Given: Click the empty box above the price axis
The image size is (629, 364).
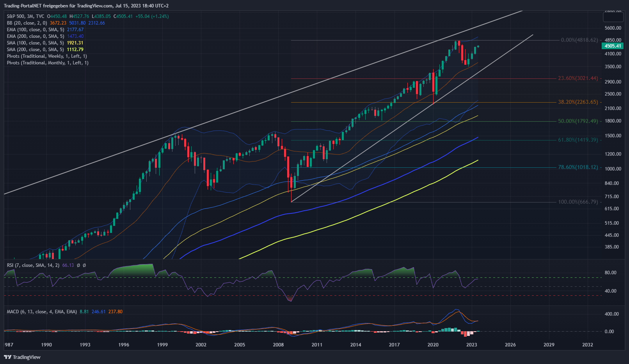Looking at the screenshot, I should (x=613, y=17).
